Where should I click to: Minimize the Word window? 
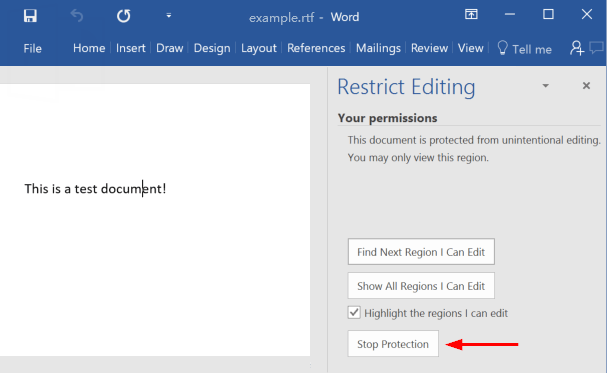tap(510, 14)
